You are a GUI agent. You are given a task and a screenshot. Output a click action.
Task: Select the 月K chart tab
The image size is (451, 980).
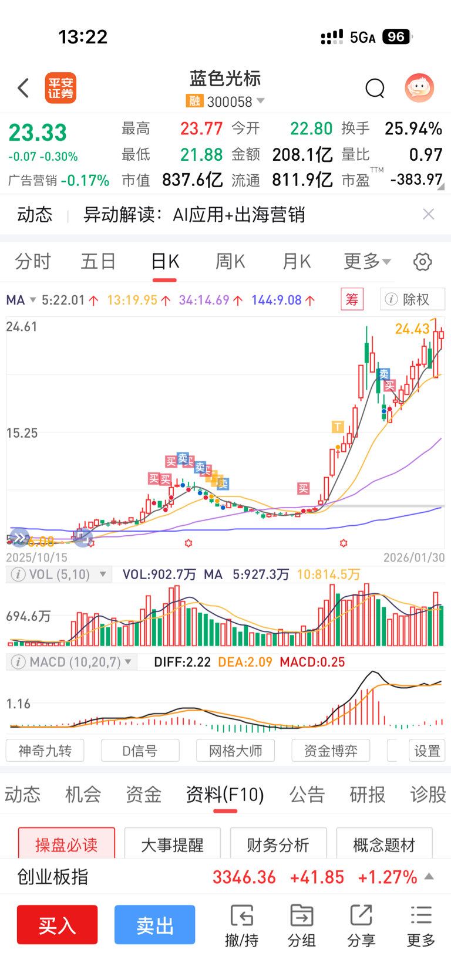pos(297,261)
